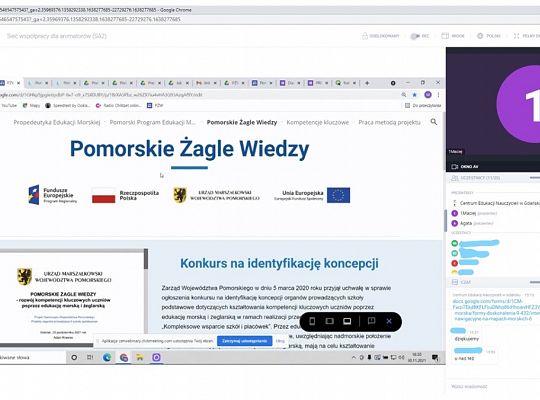Click the flag-like icon in the black toolbar pill
The height and width of the screenshot is (400, 540).
click(371, 321)
